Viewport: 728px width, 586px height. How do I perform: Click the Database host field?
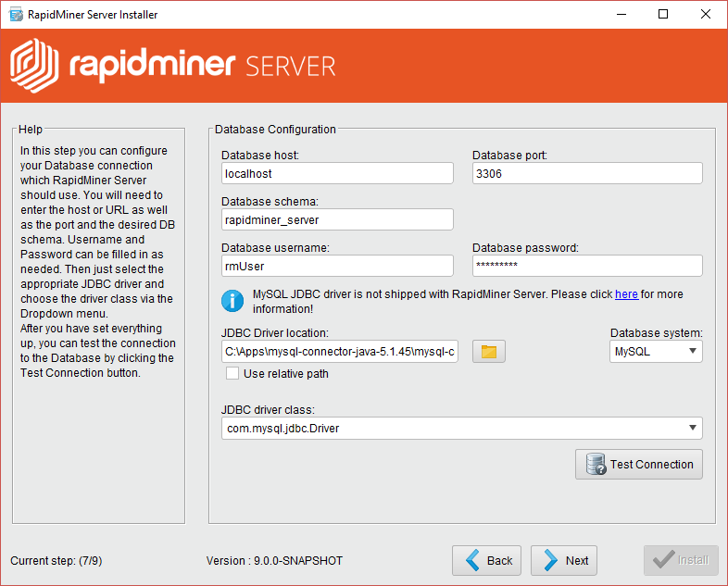[337, 173]
